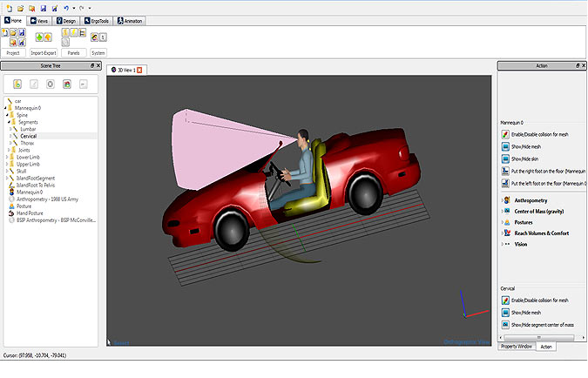Expand the Anthropometry section in Action panel
The height and width of the screenshot is (378, 588).
pyautogui.click(x=503, y=200)
